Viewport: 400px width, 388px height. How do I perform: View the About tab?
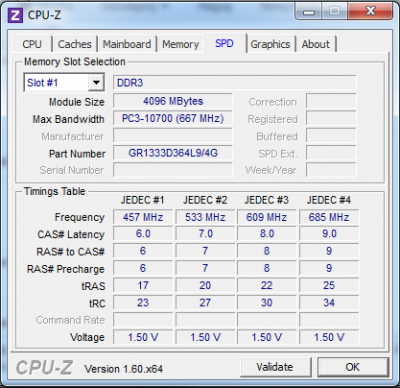point(316,44)
